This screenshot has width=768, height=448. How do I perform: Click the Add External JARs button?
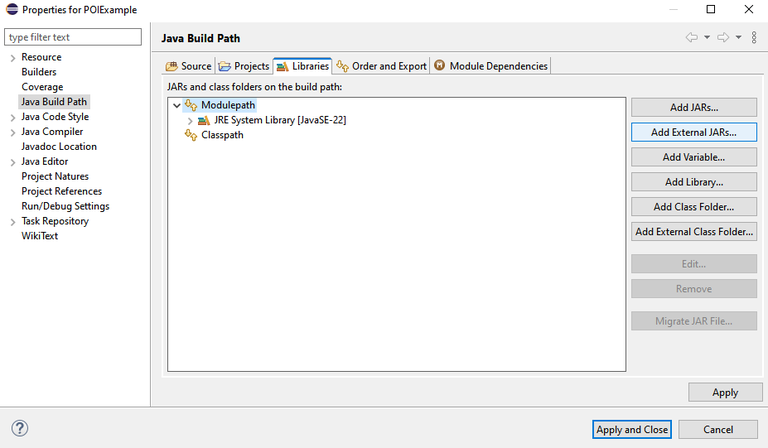[x=694, y=132]
